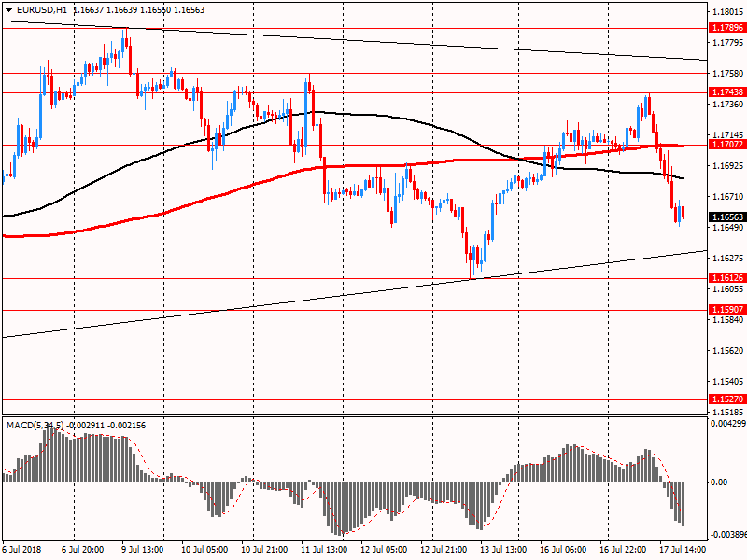Click the 1.17145 price scale value
The height and width of the screenshot is (560, 747).
[x=728, y=135]
